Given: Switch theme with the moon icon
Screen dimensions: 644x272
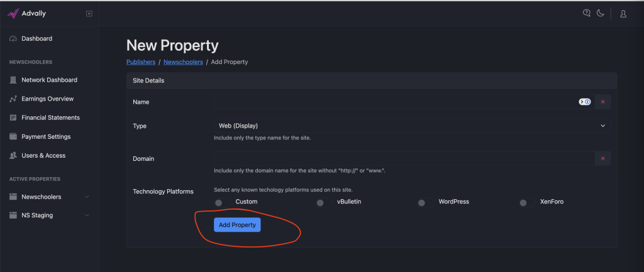Looking at the screenshot, I should click(601, 13).
